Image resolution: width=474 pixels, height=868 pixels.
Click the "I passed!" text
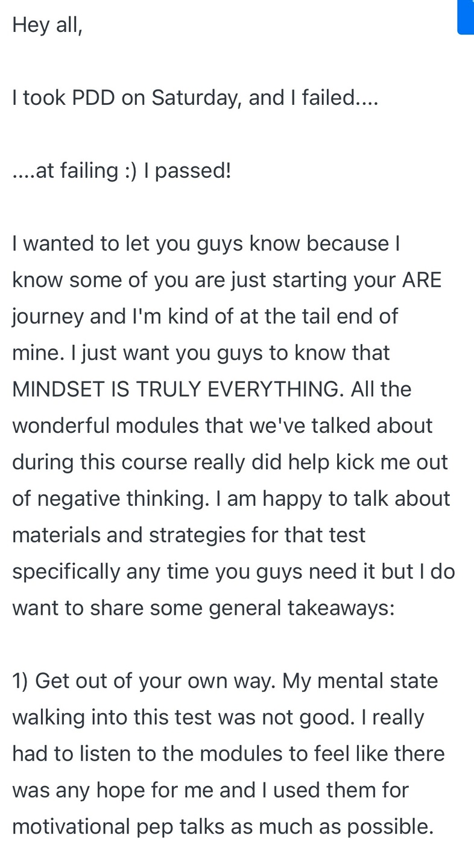(x=192, y=171)
